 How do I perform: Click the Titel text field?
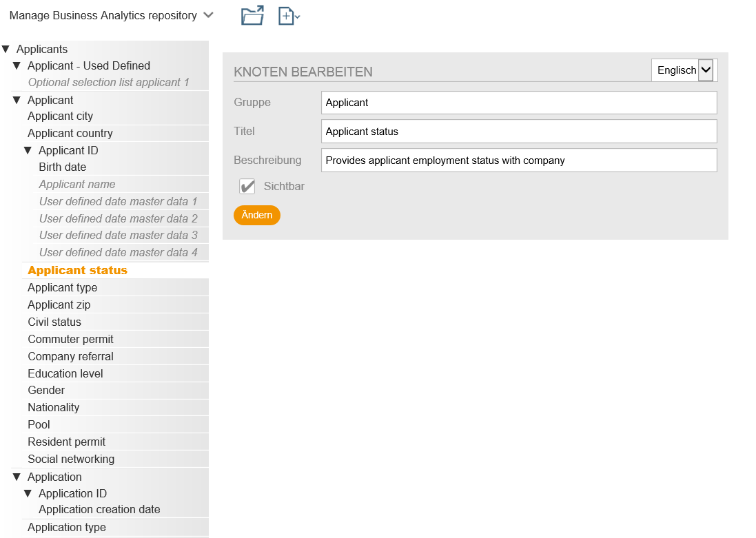point(518,132)
